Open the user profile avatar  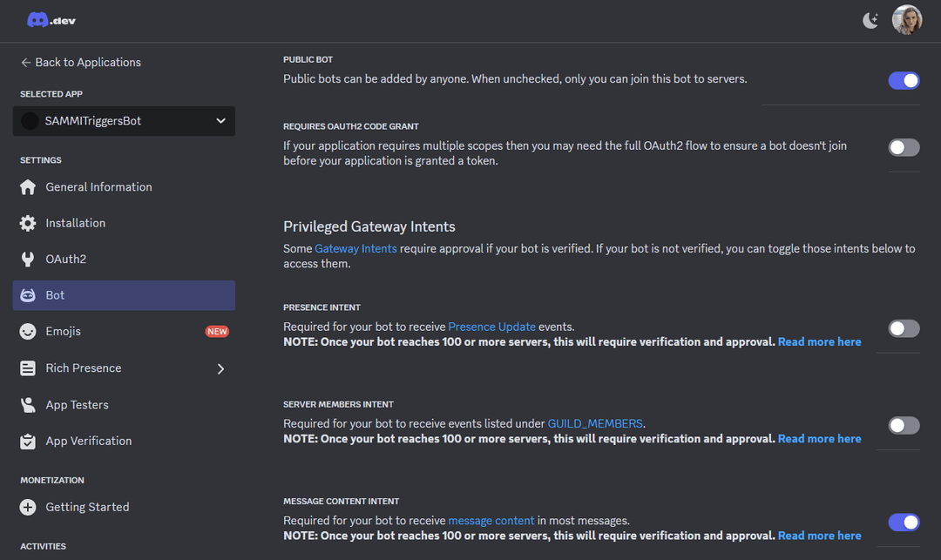pos(907,20)
